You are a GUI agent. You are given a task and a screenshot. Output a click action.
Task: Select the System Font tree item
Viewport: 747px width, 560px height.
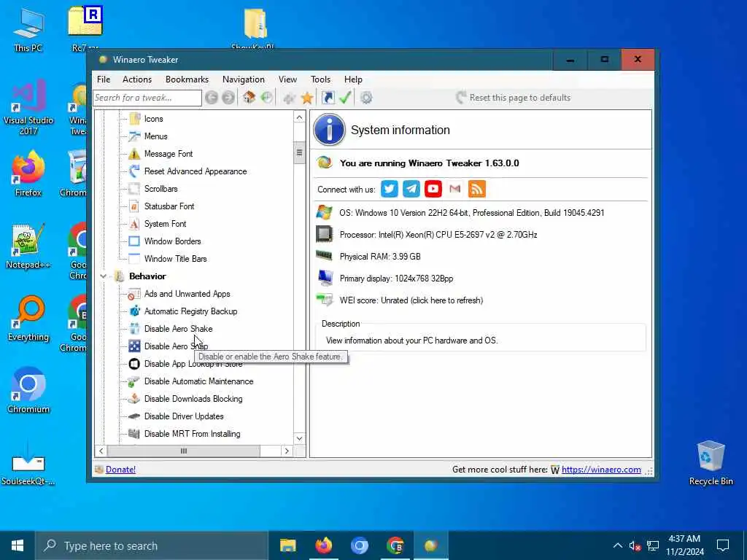165,224
